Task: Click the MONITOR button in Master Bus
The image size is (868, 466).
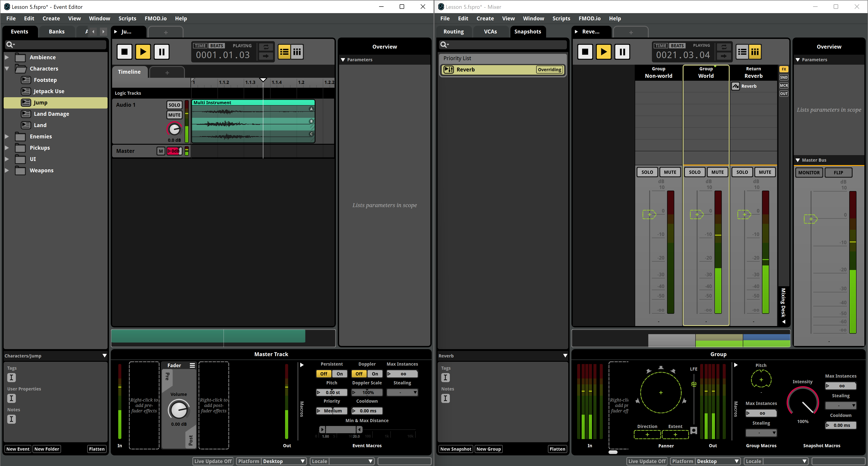Action: (x=809, y=173)
